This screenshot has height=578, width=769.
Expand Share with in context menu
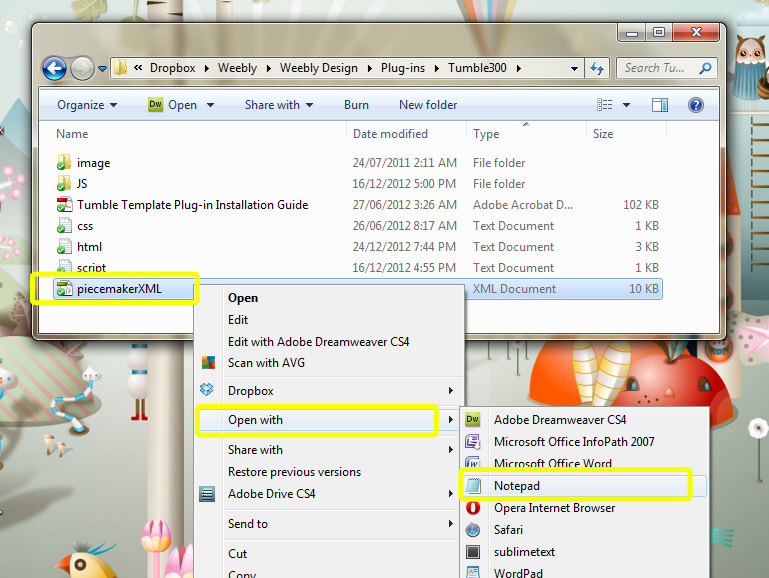329,450
